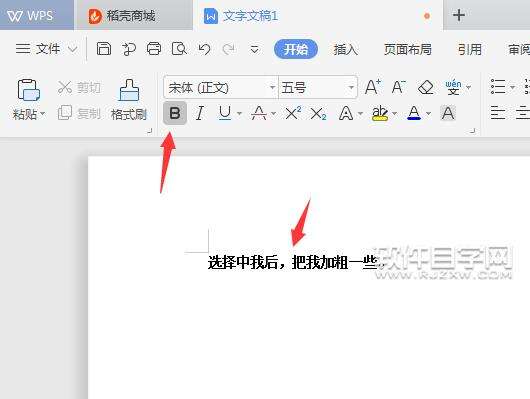Image resolution: width=530 pixels, height=399 pixels.
Task: Add a new tab with plus button
Action: click(459, 15)
